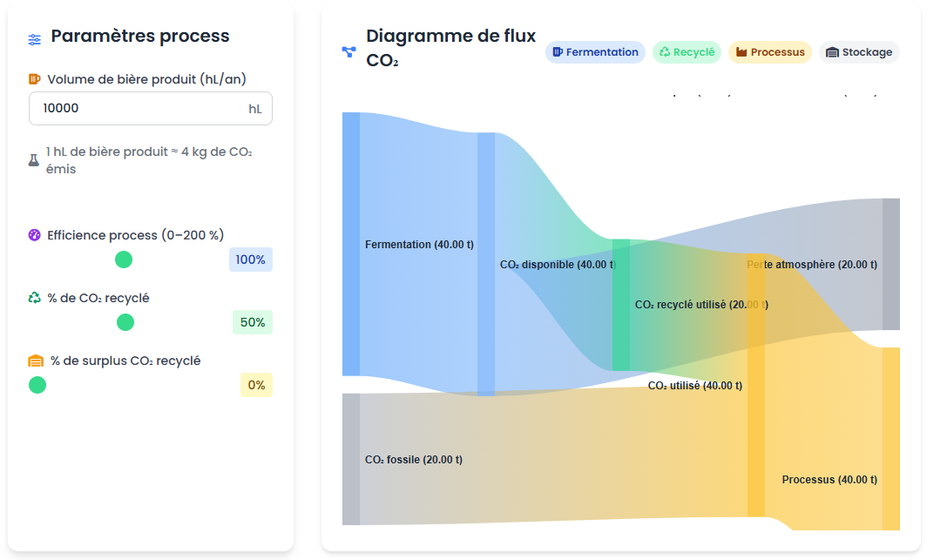The height and width of the screenshot is (560, 947).
Task: Click the warehouse icon beside surplus CO₂
Action: point(36,361)
